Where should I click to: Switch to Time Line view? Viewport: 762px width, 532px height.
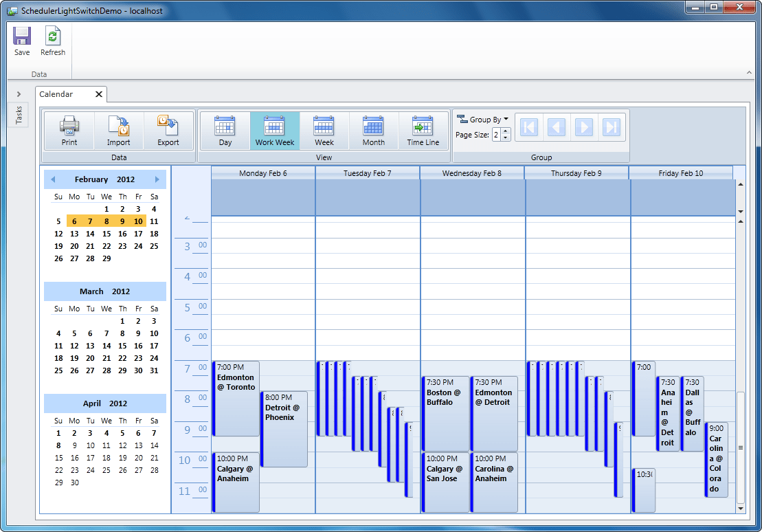pos(423,130)
